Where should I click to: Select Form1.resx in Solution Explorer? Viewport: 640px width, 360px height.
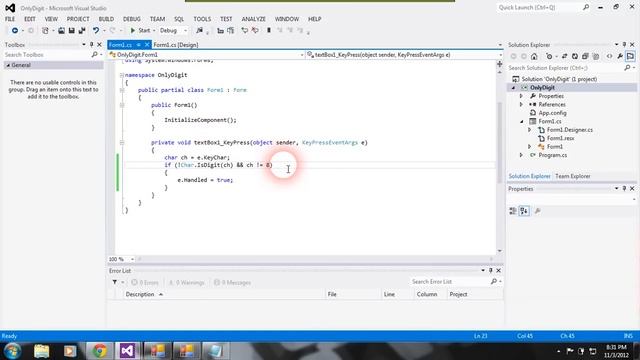560,138
